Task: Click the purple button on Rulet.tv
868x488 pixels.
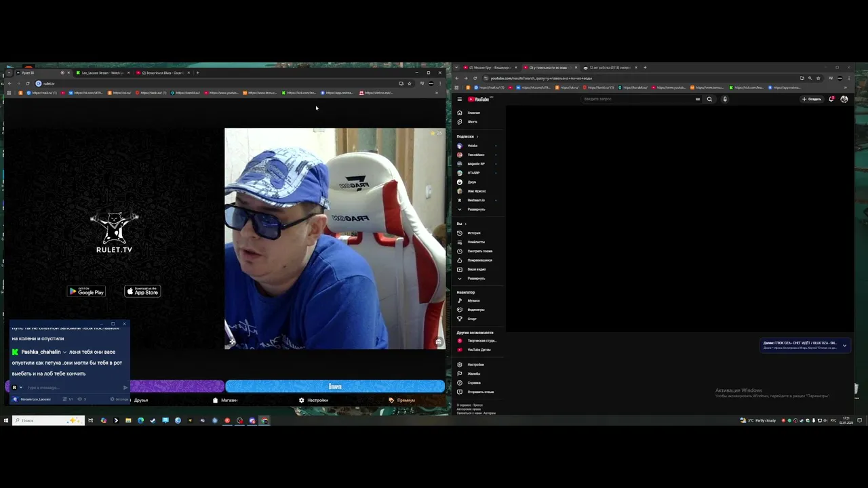Action: [x=176, y=386]
